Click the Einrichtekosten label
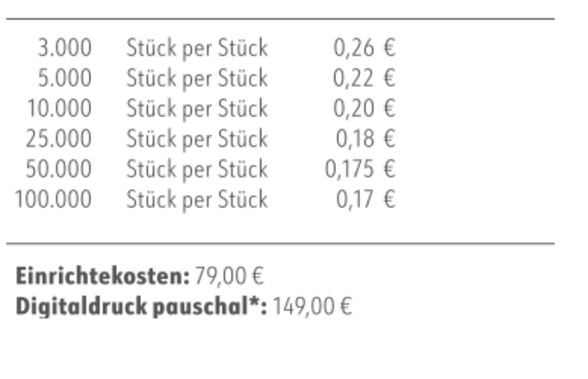The height and width of the screenshot is (379, 588). (x=103, y=276)
